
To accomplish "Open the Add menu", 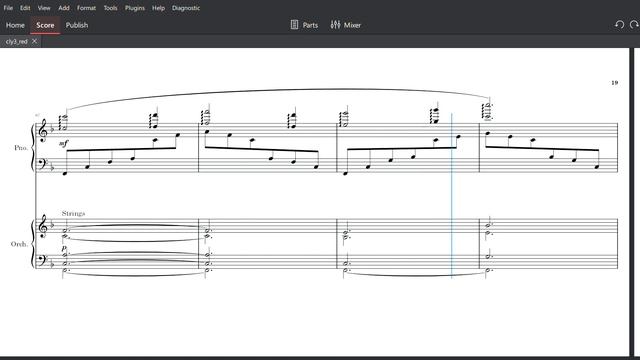I will tap(64, 8).
